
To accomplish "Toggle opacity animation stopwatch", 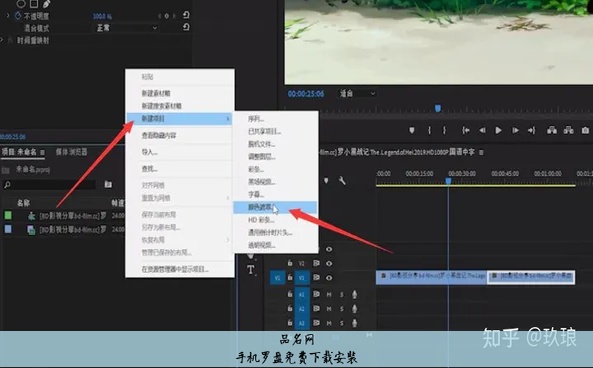I will (18, 16).
